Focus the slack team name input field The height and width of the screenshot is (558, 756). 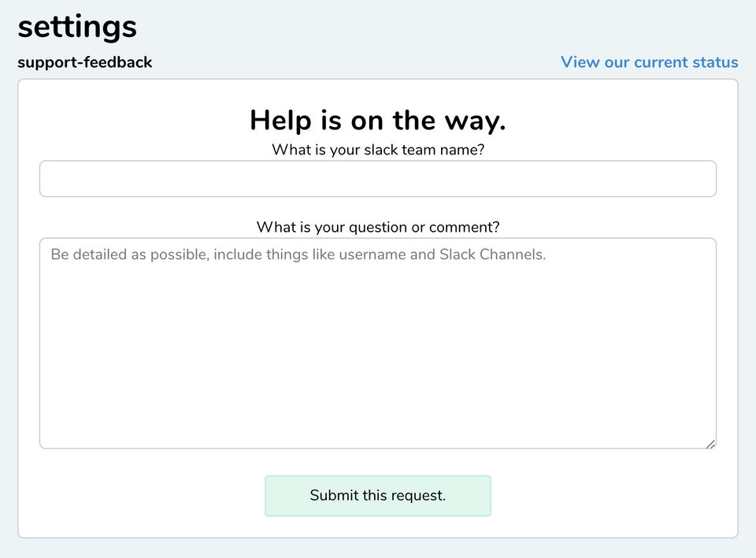[x=378, y=179]
